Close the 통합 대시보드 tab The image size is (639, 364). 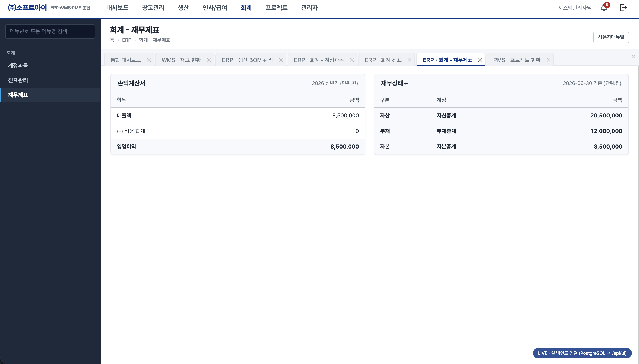(x=149, y=60)
